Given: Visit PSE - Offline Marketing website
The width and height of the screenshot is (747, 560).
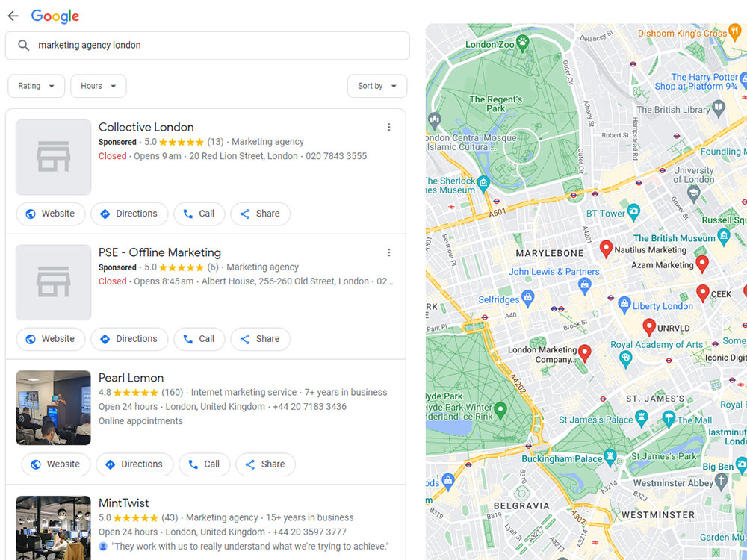Looking at the screenshot, I should (x=51, y=339).
